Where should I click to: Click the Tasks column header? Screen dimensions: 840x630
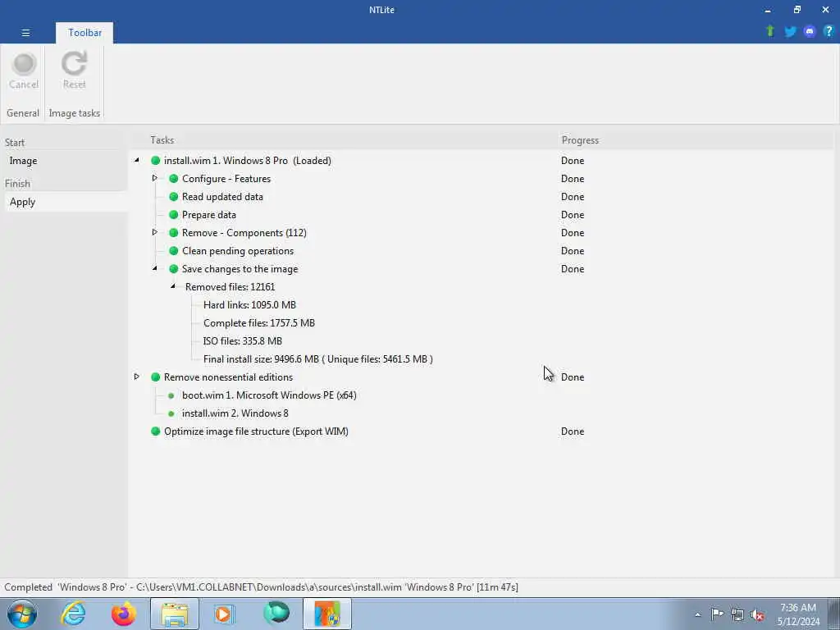(x=162, y=139)
